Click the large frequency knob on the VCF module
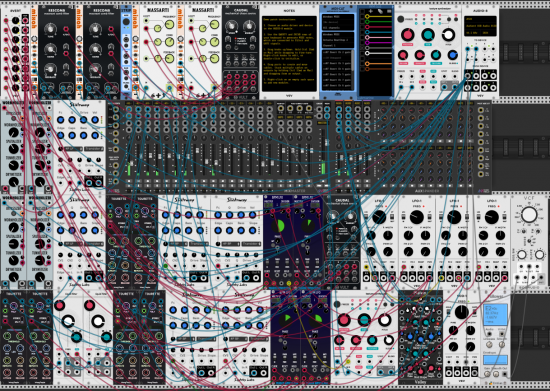550x391 pixels. (x=529, y=215)
